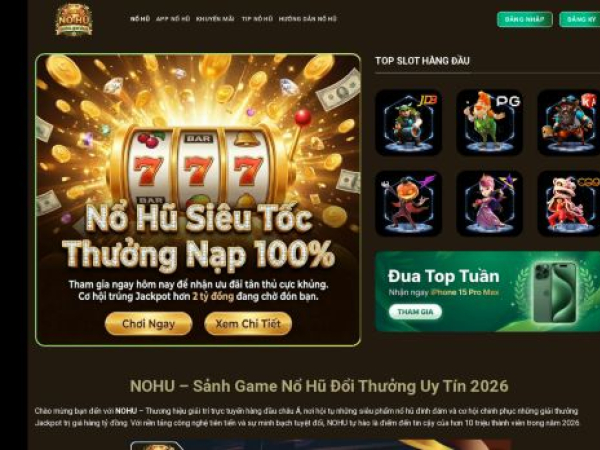Image resolution: width=600 pixels, height=450 pixels.
Task: Open the lion dance slot game icon
Action: click(569, 203)
